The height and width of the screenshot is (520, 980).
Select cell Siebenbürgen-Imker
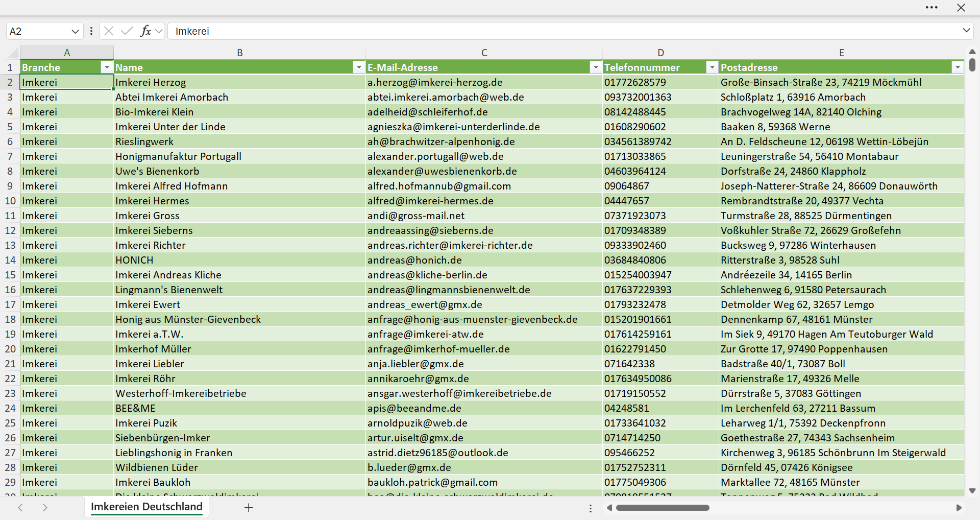click(x=239, y=438)
